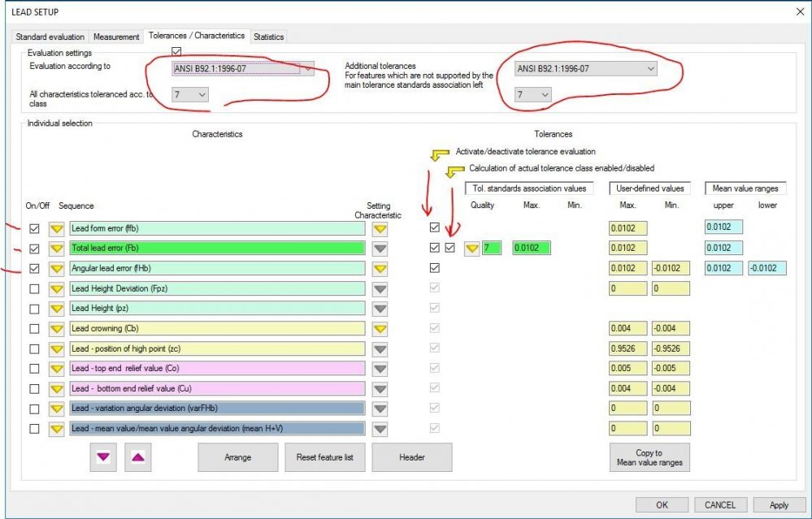The height and width of the screenshot is (519, 812).
Task: Switch to the Statistics tab
Action: 268,37
